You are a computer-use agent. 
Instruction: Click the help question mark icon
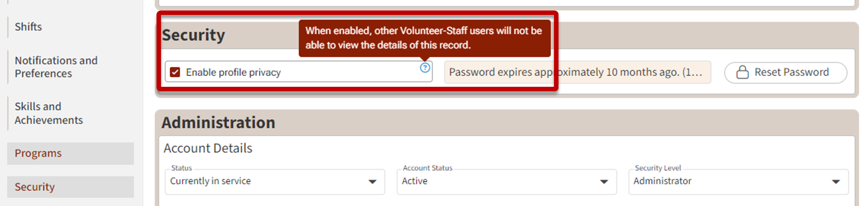(x=425, y=68)
